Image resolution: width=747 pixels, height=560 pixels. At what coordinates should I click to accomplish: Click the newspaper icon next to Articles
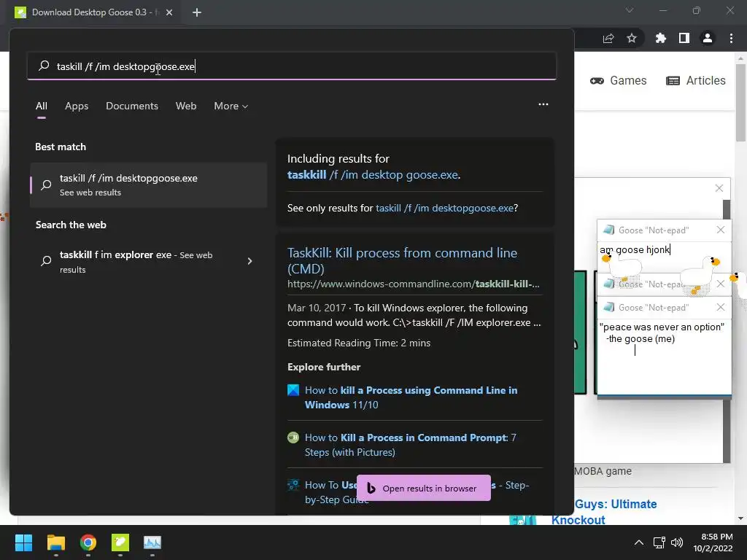click(673, 80)
